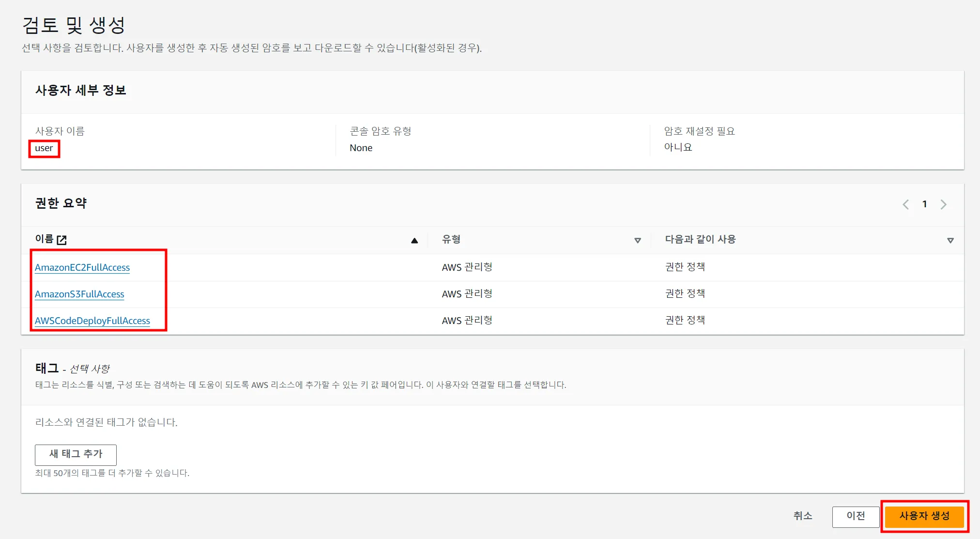This screenshot has width=980, height=539.
Task: Select page 1 in permissions pagination
Action: pos(925,204)
